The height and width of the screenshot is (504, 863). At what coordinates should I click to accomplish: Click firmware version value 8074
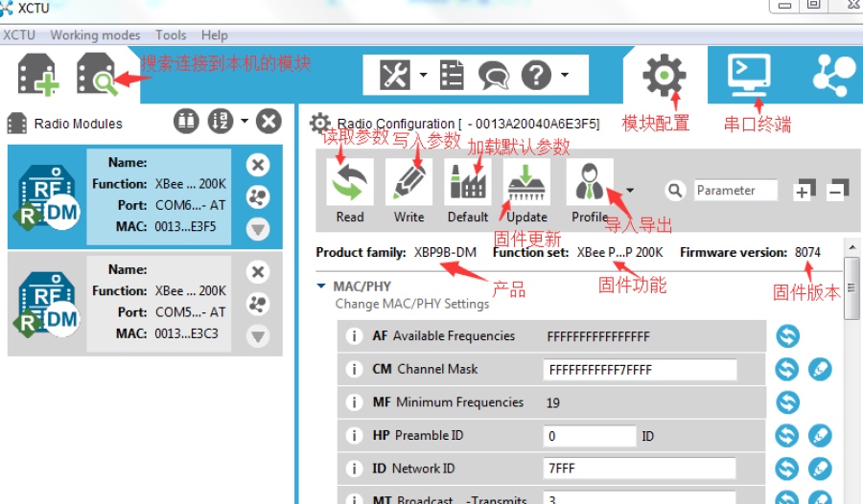[x=807, y=253]
